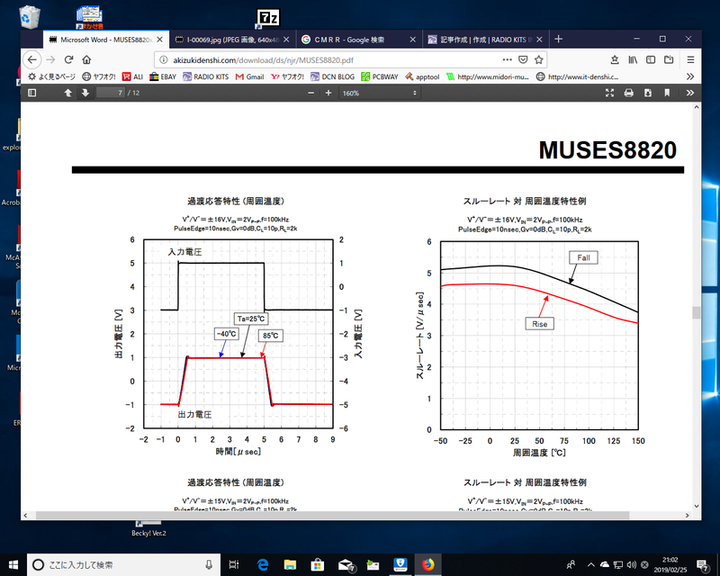The image size is (720, 576).
Task: Click the browser back arrow
Action: pyautogui.click(x=34, y=59)
